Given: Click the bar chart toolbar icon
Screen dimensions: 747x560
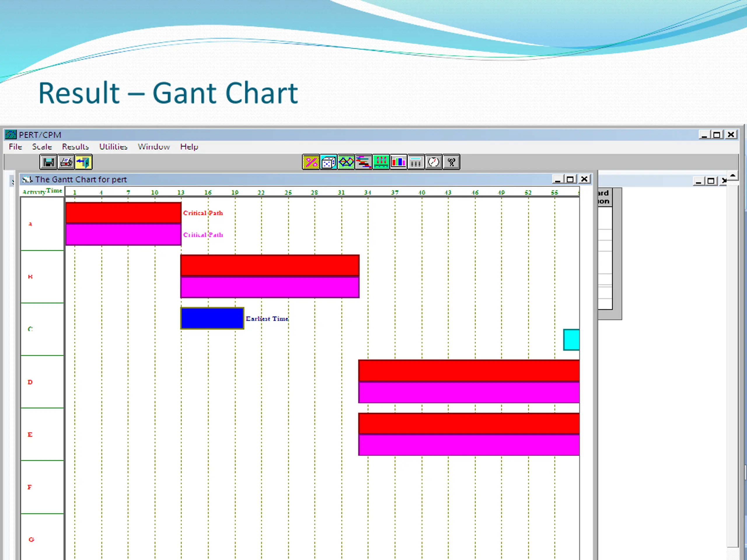Looking at the screenshot, I should (399, 162).
